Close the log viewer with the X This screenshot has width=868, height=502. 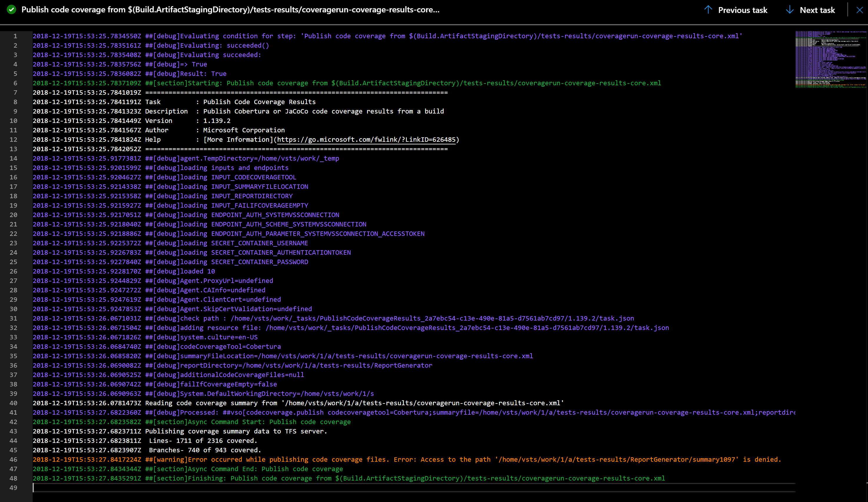(x=860, y=10)
